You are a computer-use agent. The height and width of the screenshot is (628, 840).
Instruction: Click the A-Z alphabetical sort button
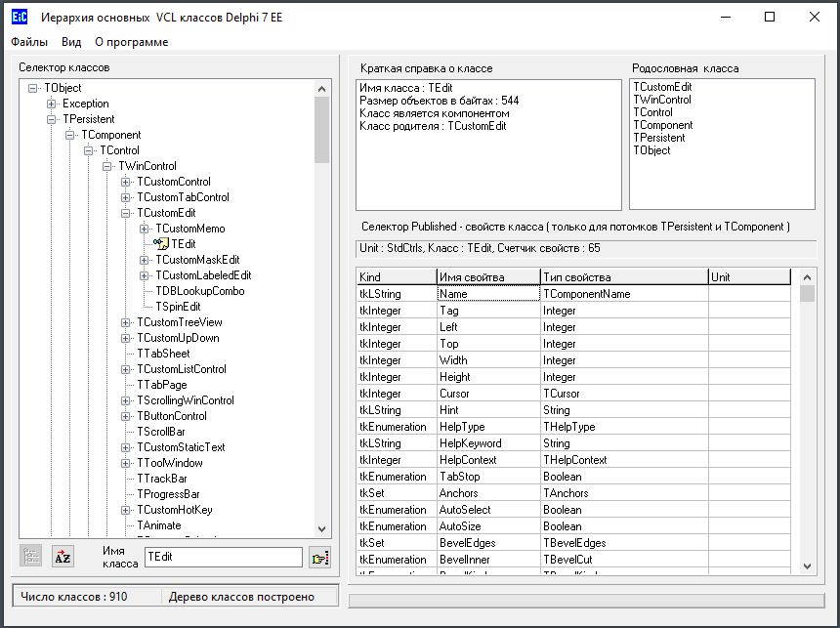click(63, 557)
